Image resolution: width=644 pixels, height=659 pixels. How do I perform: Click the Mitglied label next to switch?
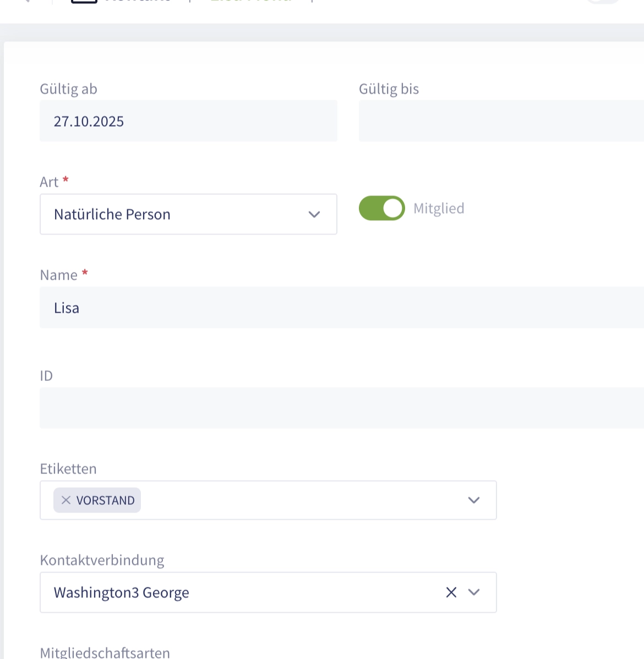pyautogui.click(x=439, y=208)
